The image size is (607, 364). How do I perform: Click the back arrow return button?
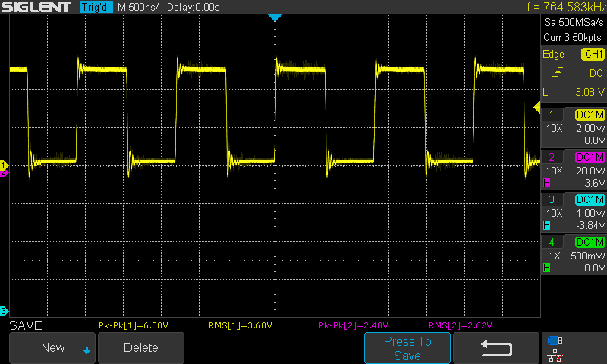click(x=496, y=348)
